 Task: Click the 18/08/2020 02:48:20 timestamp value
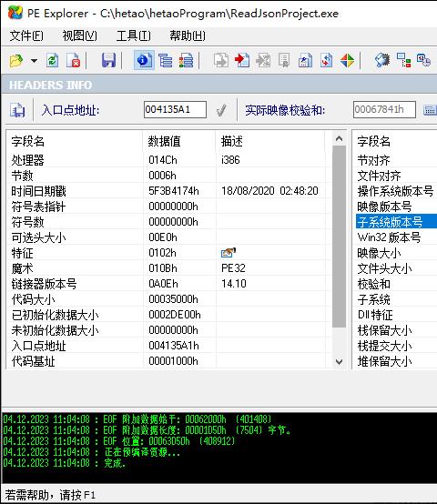(269, 191)
